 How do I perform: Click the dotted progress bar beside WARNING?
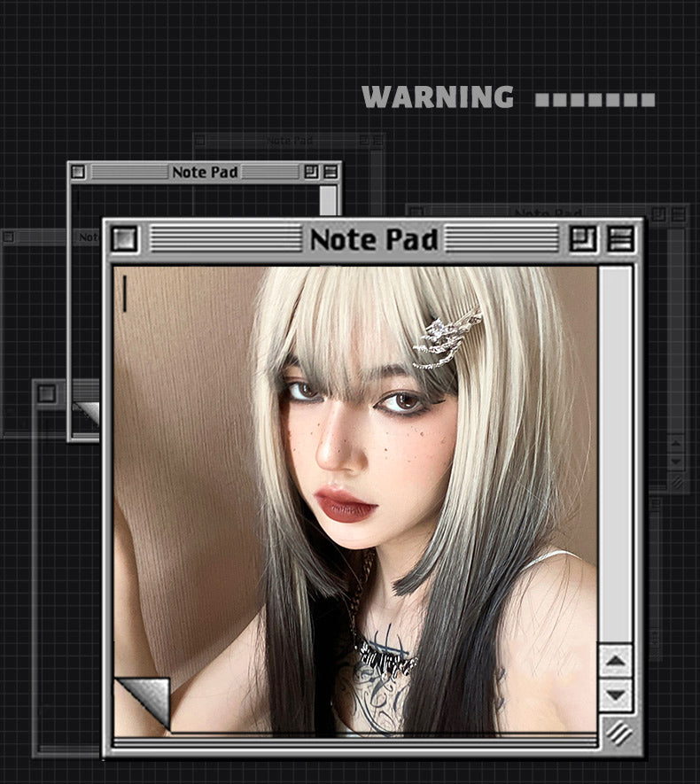[x=595, y=99]
